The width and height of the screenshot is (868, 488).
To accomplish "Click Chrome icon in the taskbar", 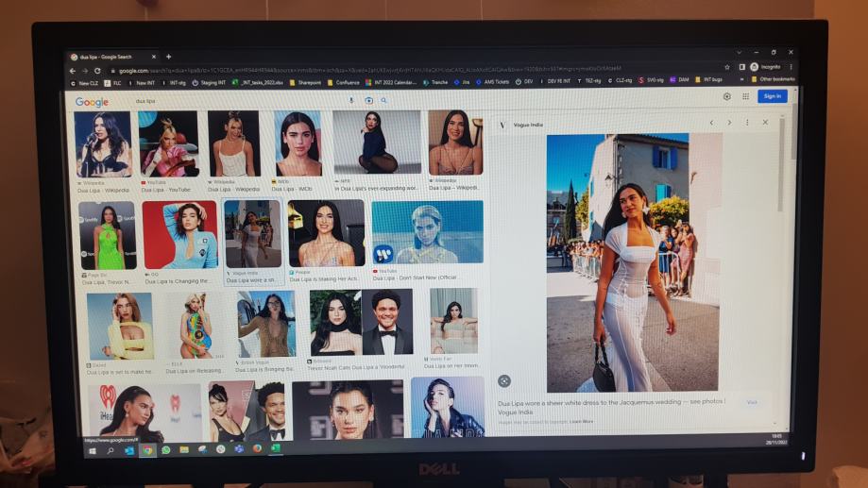I will (147, 450).
